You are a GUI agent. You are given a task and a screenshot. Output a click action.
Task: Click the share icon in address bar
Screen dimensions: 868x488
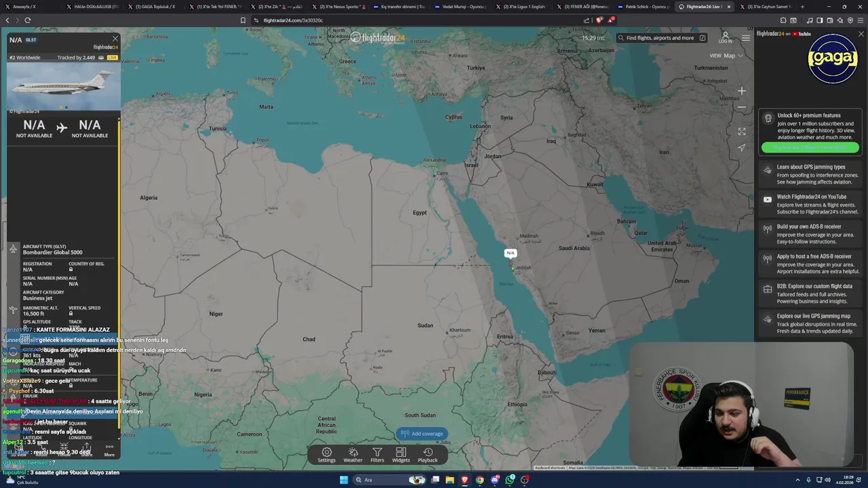(587, 20)
